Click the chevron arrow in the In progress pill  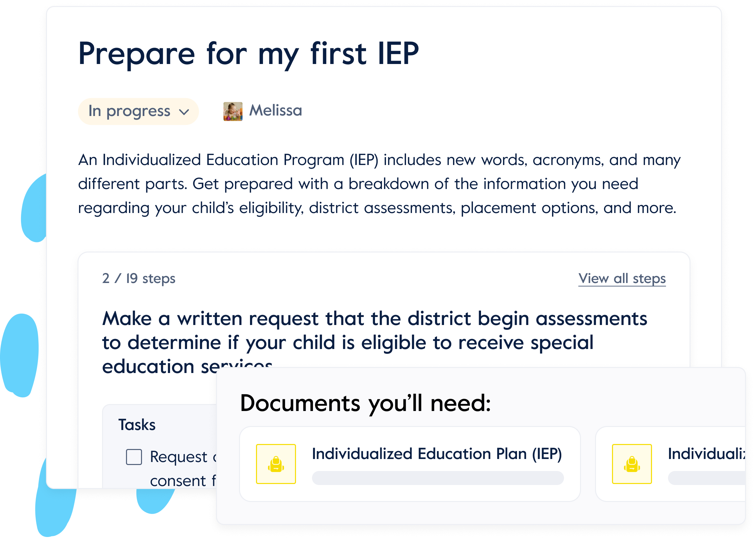click(x=184, y=112)
